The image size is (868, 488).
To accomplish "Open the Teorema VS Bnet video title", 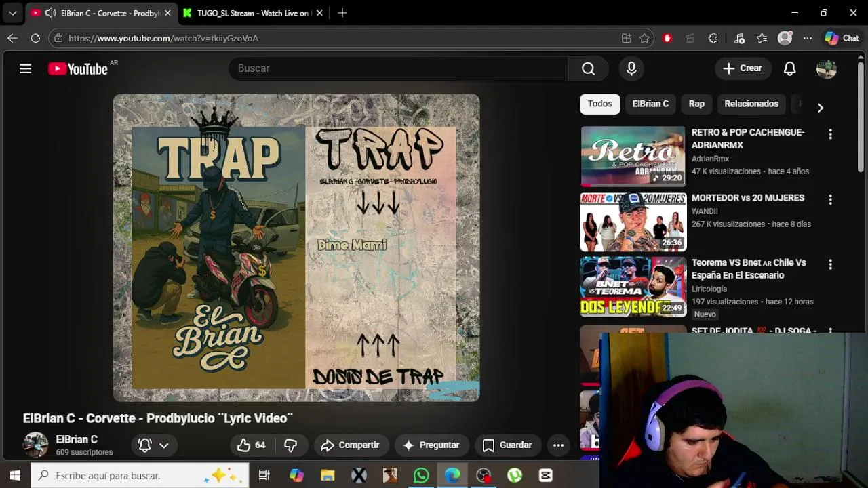I will pyautogui.click(x=749, y=269).
